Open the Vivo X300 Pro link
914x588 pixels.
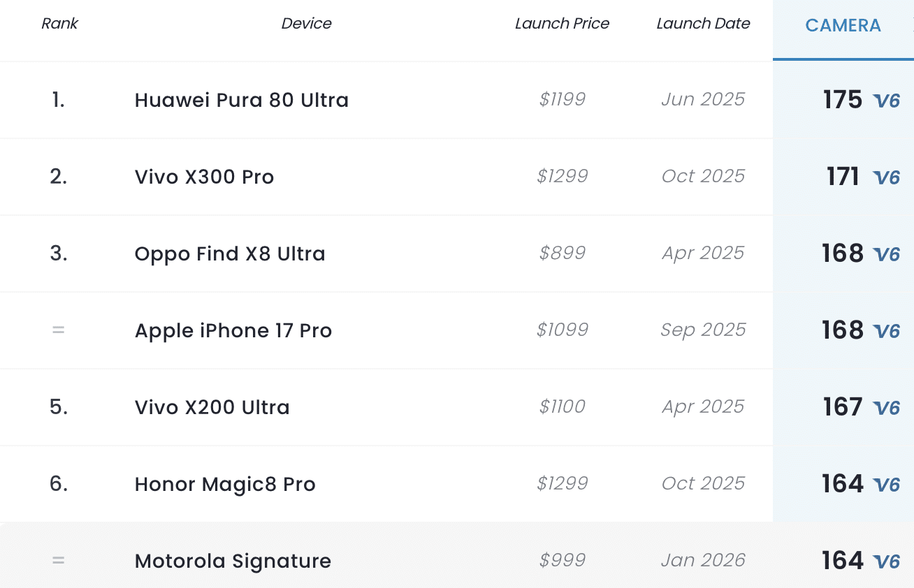coord(204,177)
